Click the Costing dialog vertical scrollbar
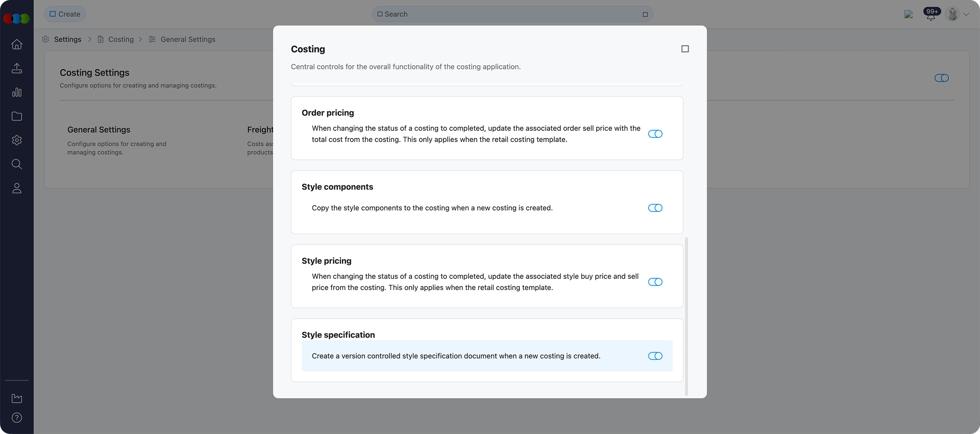 tap(686, 316)
